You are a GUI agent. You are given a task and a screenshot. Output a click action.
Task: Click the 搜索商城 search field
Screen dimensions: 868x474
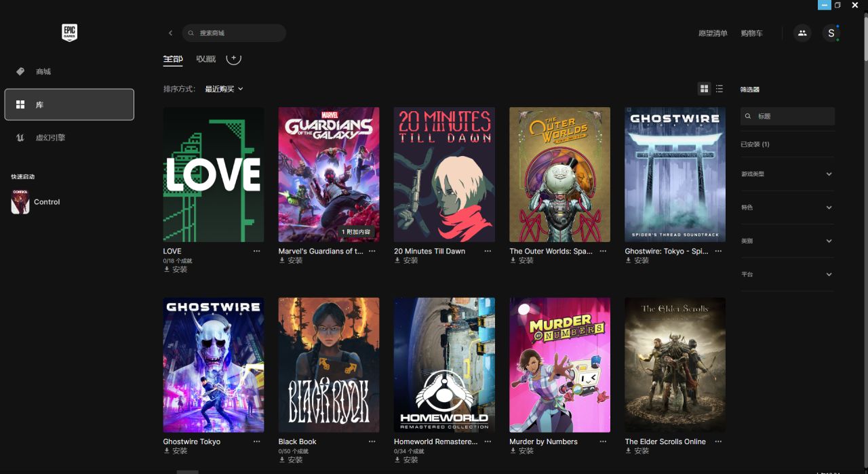(x=234, y=33)
